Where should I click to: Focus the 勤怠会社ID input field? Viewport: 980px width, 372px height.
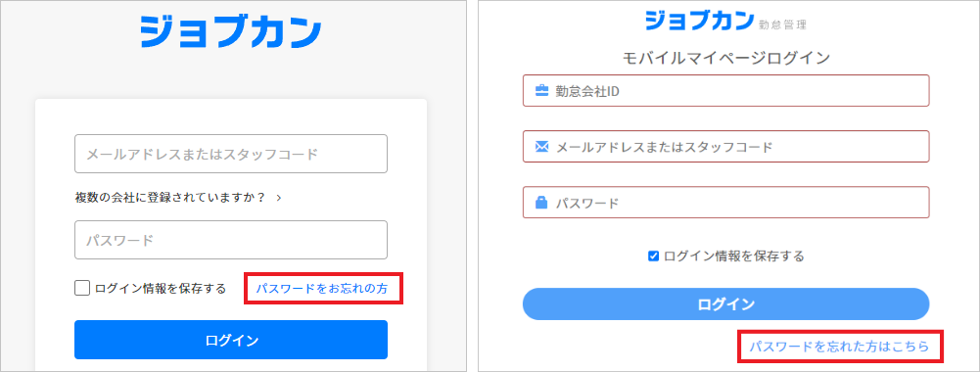(x=725, y=91)
